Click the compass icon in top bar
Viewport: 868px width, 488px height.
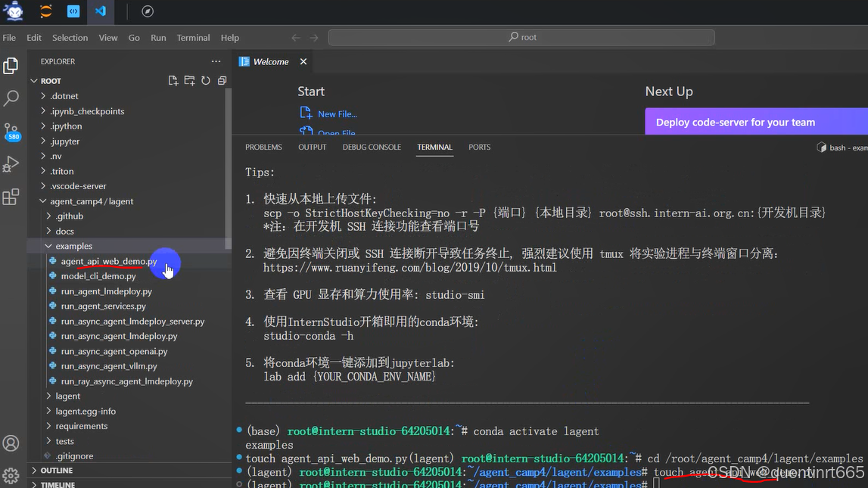pos(148,11)
